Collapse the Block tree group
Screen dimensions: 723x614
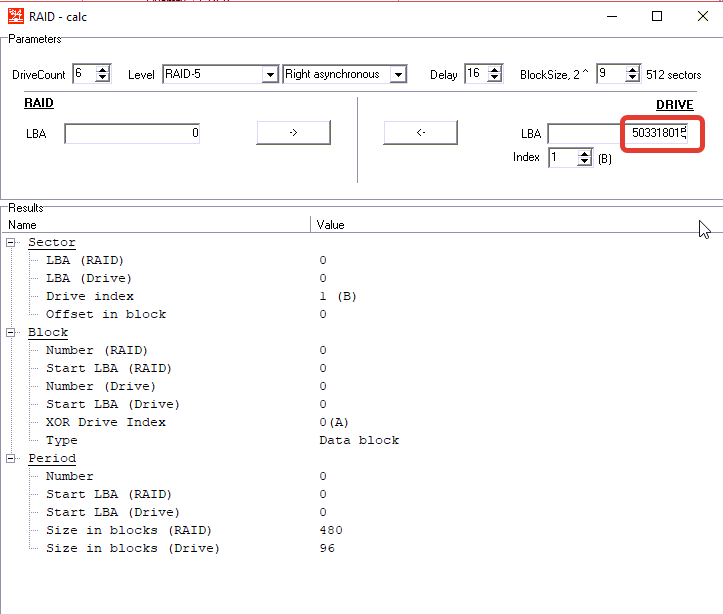[x=12, y=333]
